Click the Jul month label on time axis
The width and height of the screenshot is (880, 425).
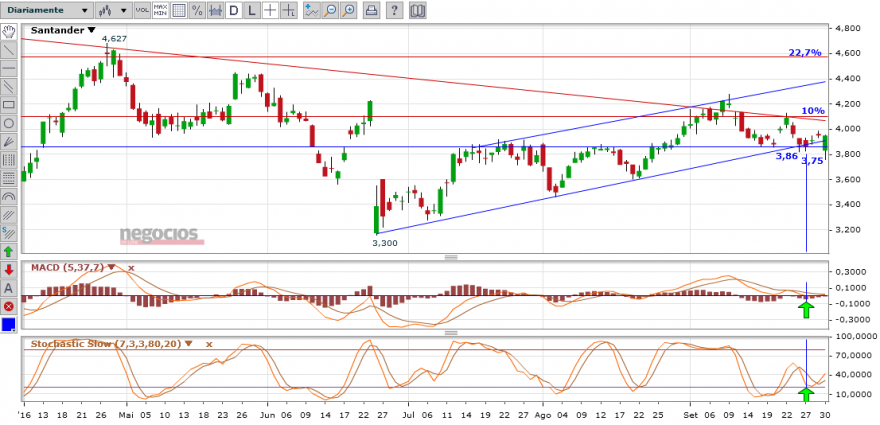[409, 415]
